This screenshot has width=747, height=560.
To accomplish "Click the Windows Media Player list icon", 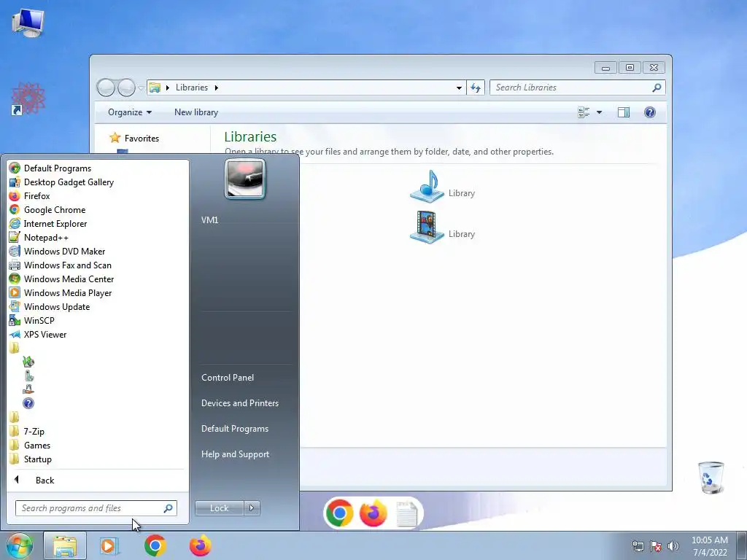I will [x=15, y=292].
